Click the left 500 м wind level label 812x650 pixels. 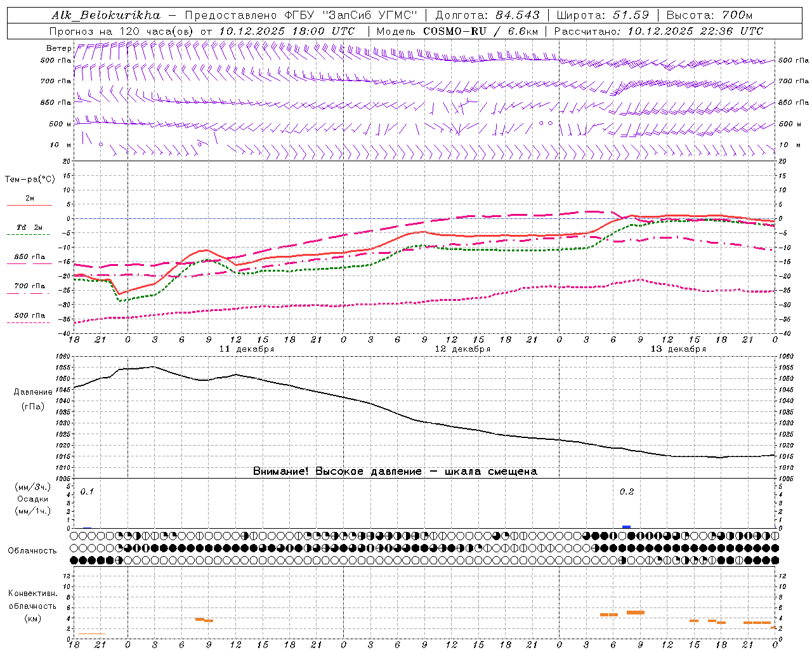click(x=60, y=124)
